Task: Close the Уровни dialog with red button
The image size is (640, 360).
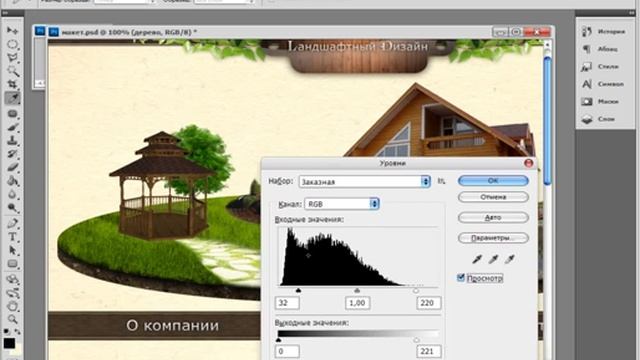Action: pyautogui.click(x=529, y=163)
